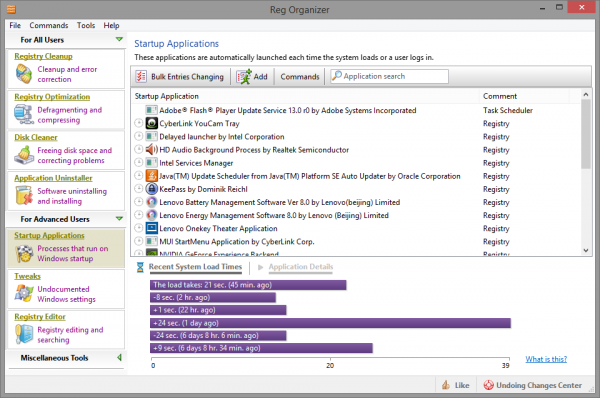Select the Lenovo Battery Management icon
The height and width of the screenshot is (398, 600).
pyautogui.click(x=152, y=202)
